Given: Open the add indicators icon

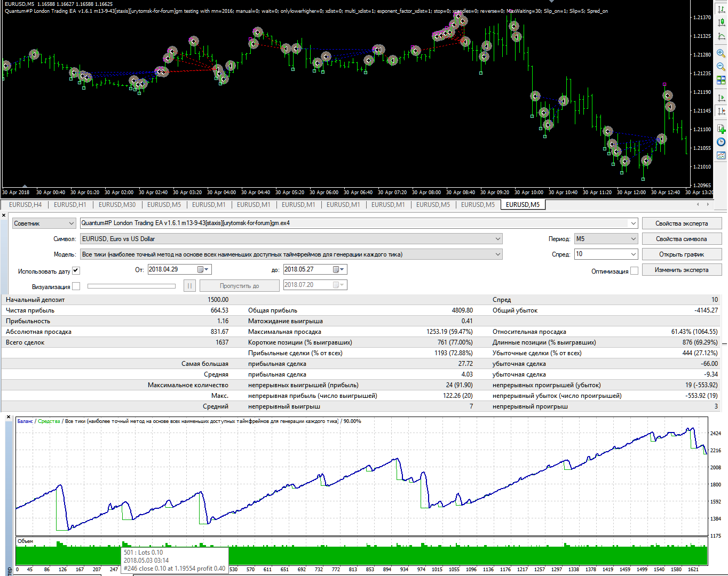Looking at the screenshot, I should point(721,129).
